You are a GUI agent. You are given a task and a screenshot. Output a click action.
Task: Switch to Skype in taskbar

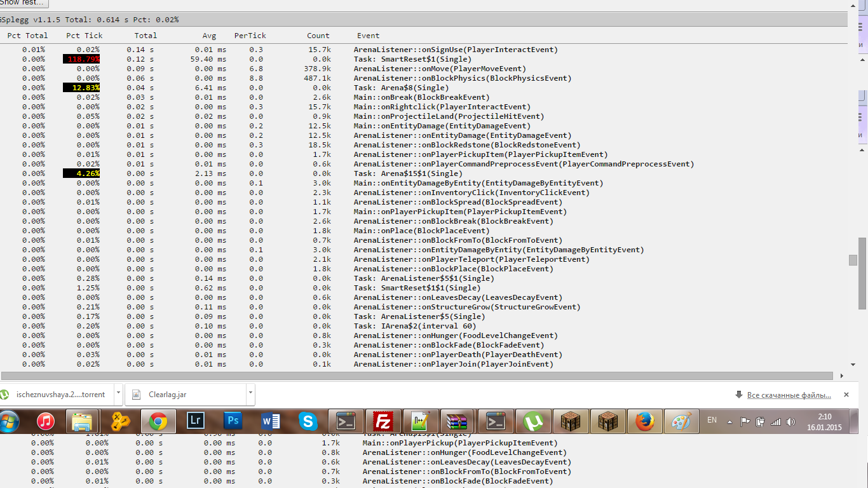(x=308, y=421)
